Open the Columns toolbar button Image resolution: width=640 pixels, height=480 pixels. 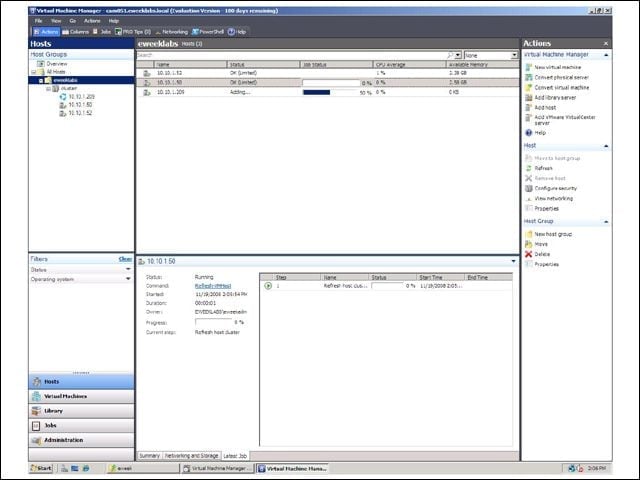tap(76, 32)
